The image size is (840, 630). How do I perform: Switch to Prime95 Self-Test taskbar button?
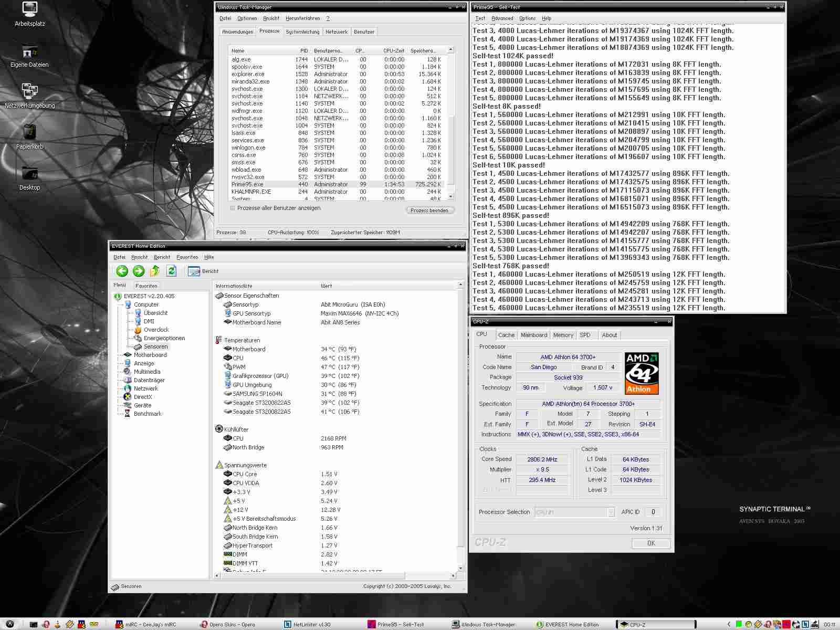tap(400, 624)
